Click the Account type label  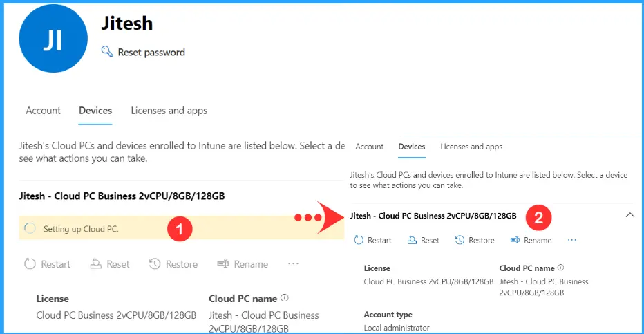[x=388, y=315]
